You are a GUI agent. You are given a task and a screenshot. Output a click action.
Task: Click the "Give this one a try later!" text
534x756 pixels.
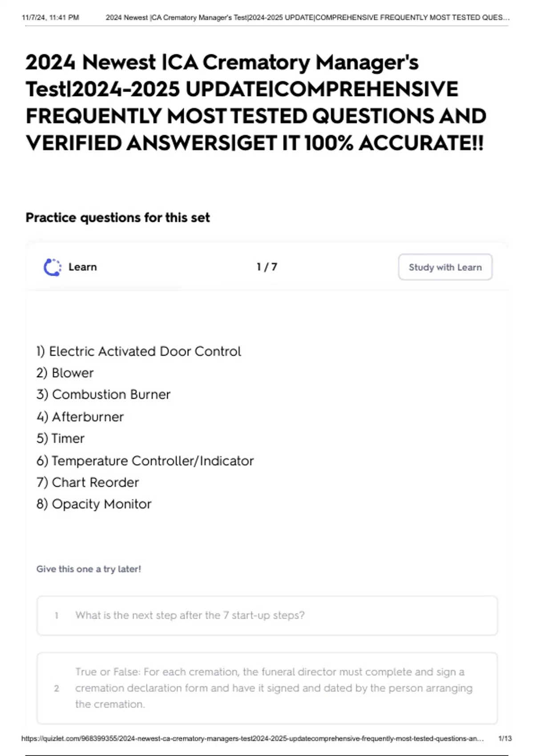[89, 569]
